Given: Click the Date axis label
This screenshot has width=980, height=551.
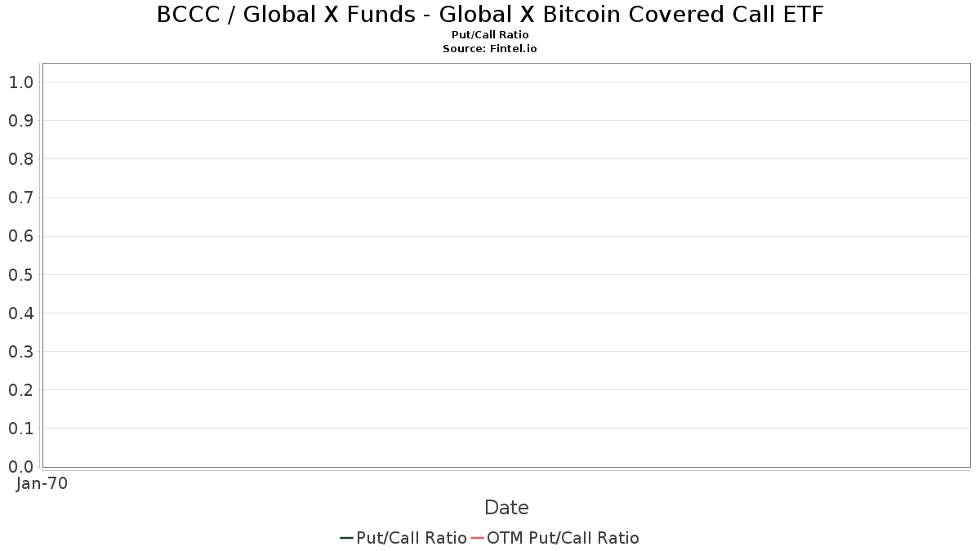Looking at the screenshot, I should pos(506,508).
